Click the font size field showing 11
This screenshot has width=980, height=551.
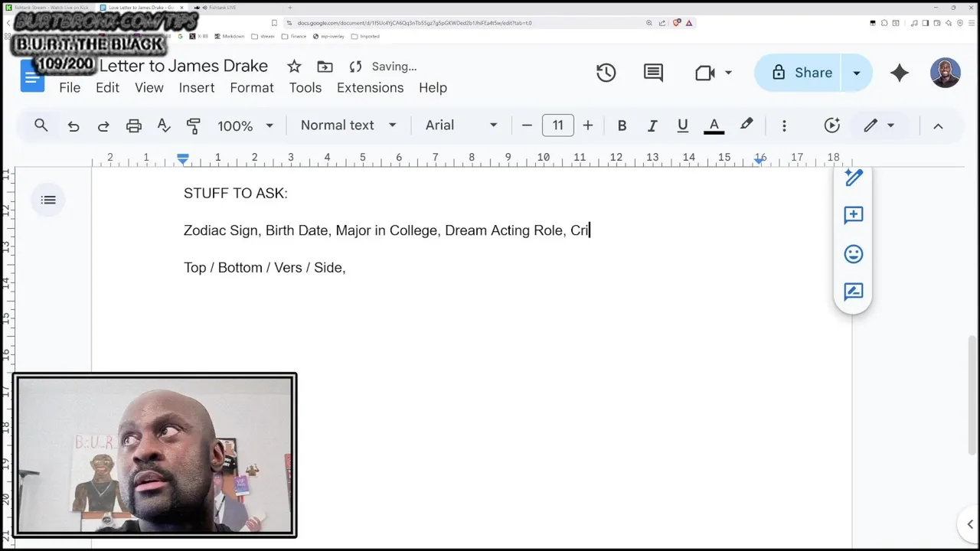(x=557, y=126)
